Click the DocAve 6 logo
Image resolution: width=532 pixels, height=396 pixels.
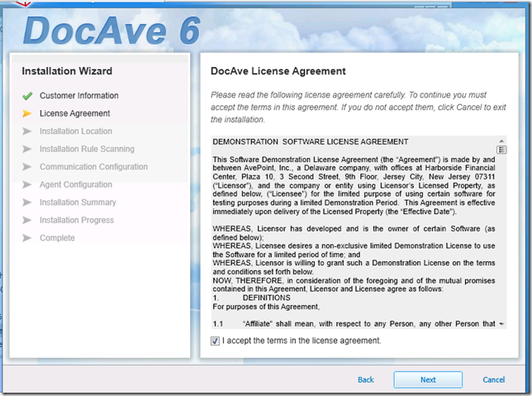[112, 31]
